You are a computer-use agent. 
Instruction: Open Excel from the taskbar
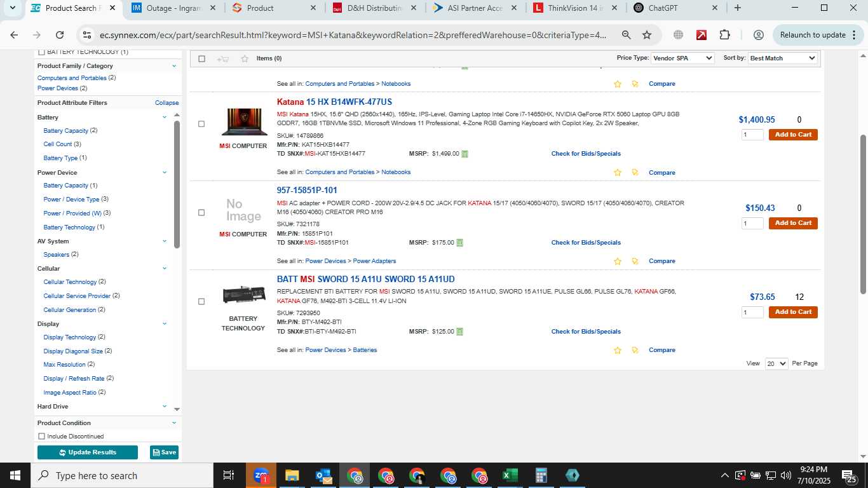pos(510,475)
